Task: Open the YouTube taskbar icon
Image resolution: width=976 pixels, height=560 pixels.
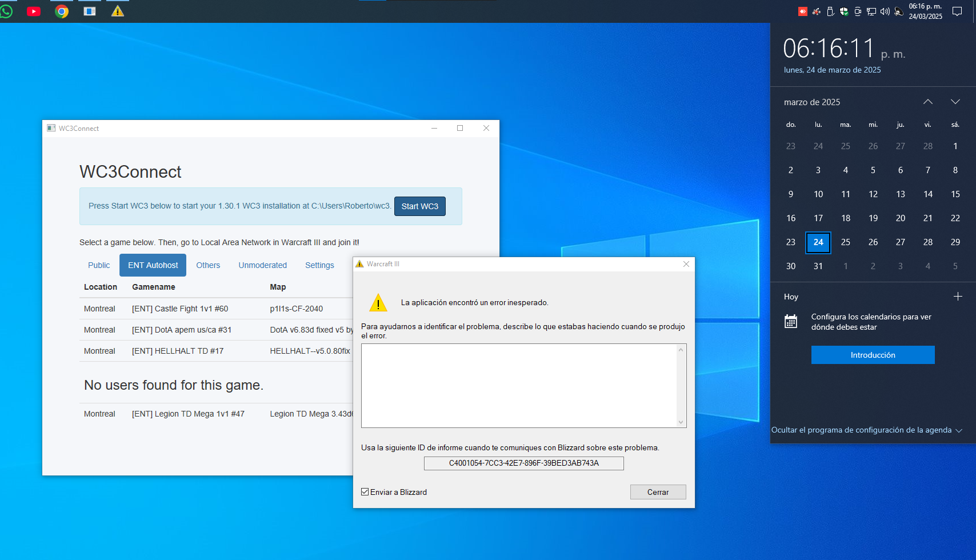Action: tap(34, 11)
